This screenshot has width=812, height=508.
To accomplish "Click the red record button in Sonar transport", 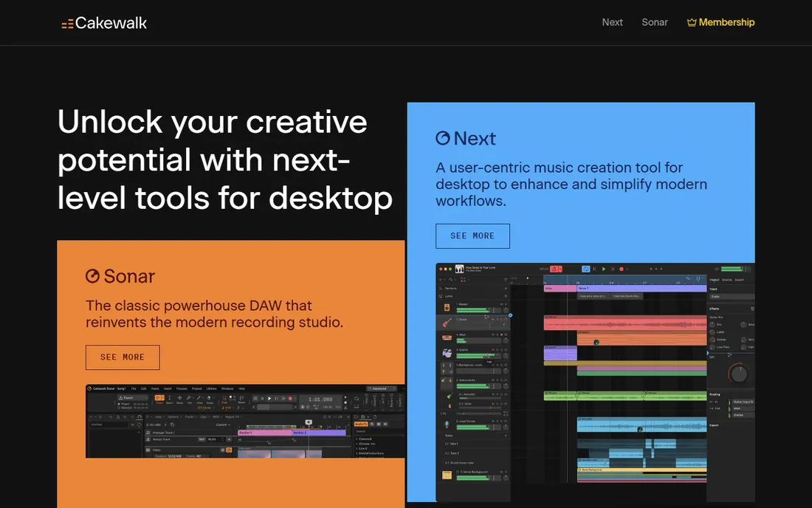I will [x=290, y=398].
